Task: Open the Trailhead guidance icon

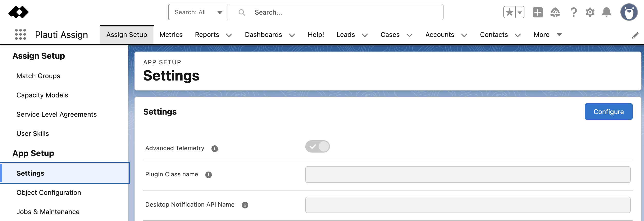Action: click(555, 12)
